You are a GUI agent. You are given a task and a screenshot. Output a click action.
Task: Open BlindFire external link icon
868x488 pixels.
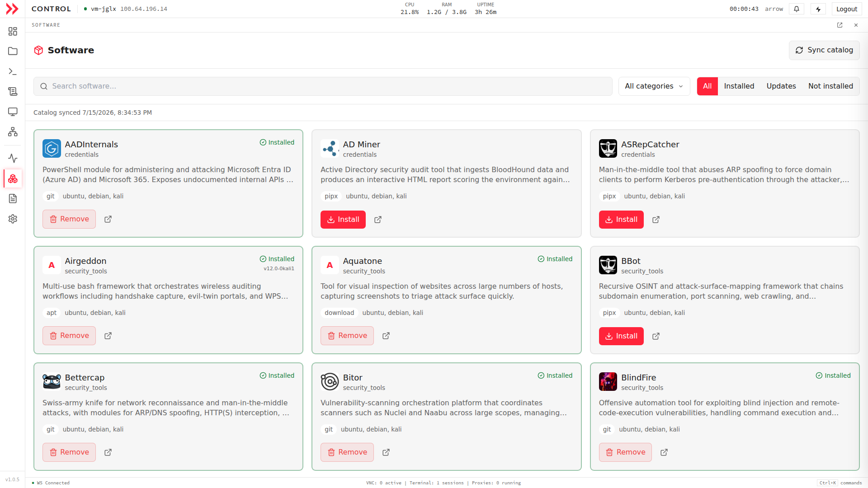(x=664, y=452)
